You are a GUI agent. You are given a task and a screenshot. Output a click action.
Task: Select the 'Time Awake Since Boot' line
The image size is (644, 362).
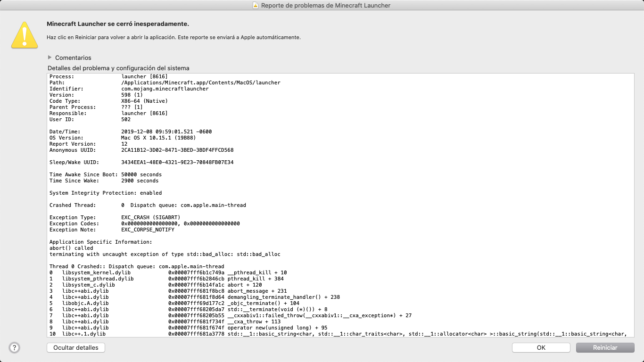pos(106,174)
